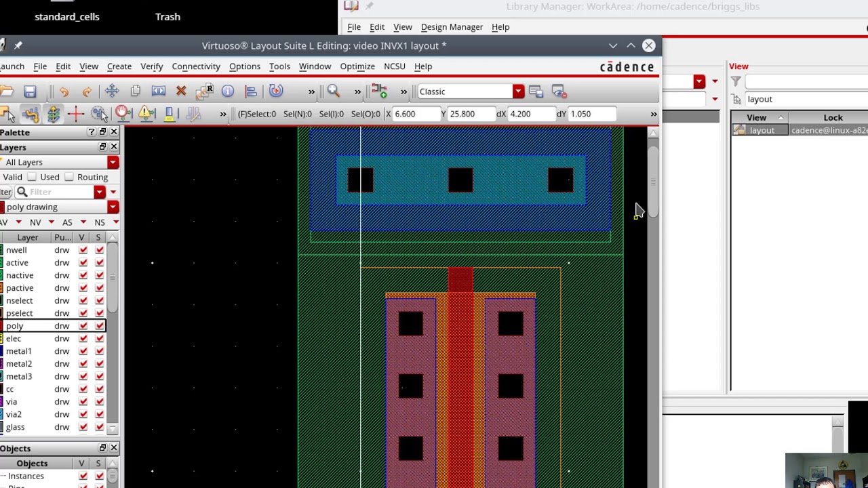This screenshot has width=868, height=488.
Task: Click the yellow-base highlight icon
Action: [x=169, y=114]
